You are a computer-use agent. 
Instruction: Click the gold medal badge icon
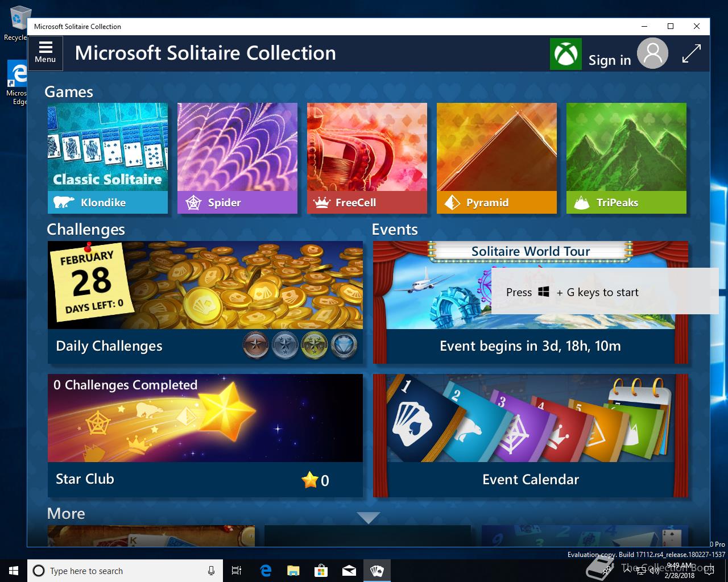tap(315, 346)
